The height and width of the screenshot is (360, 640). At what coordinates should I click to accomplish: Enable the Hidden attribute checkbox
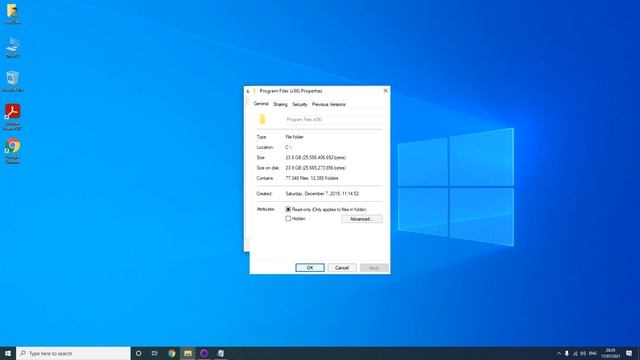coord(288,219)
